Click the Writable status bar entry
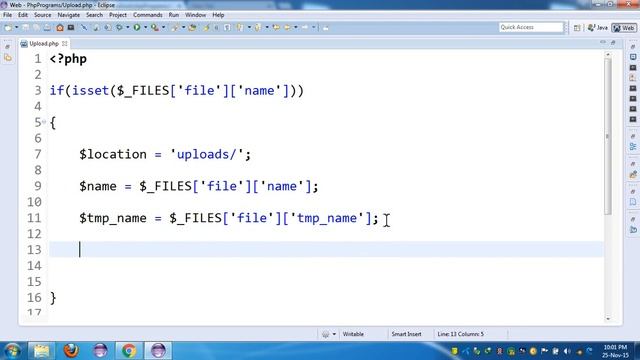This screenshot has height=360, width=640. tap(353, 334)
